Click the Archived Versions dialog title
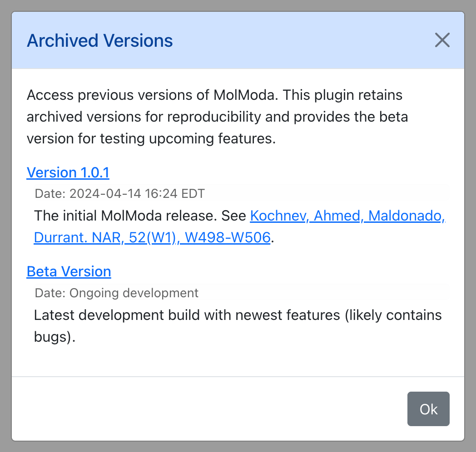 100,40
